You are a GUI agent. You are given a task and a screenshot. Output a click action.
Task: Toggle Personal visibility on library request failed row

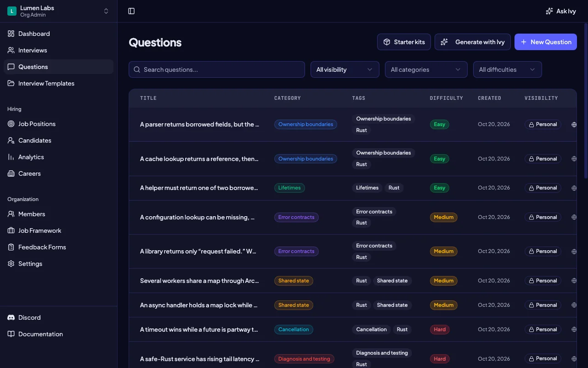pyautogui.click(x=543, y=251)
